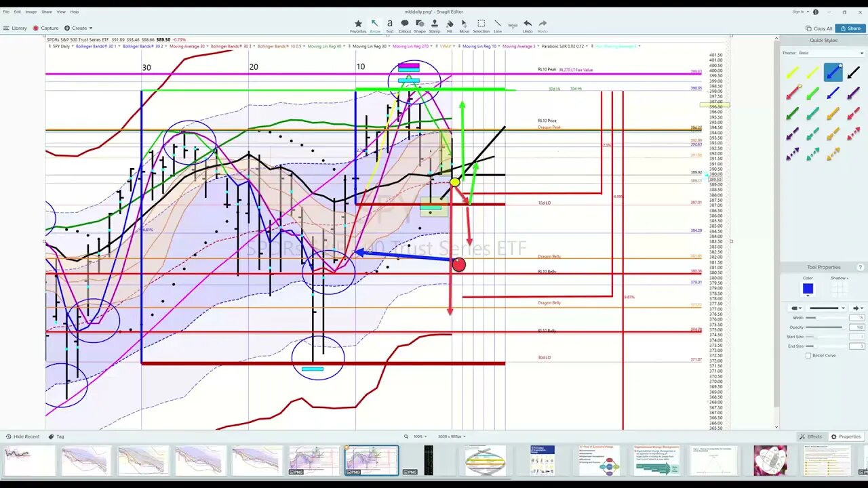This screenshot has height=488, width=868.
Task: Select the Text tool
Action: 389,26
